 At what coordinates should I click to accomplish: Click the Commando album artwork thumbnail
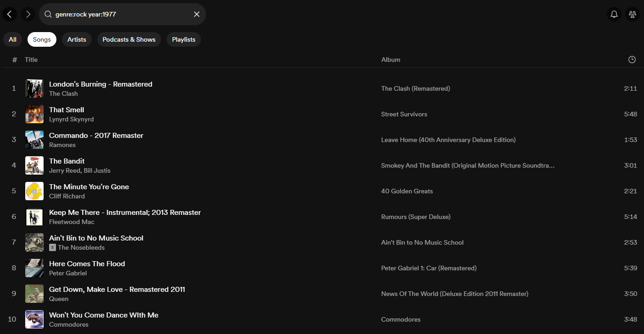[x=34, y=140]
